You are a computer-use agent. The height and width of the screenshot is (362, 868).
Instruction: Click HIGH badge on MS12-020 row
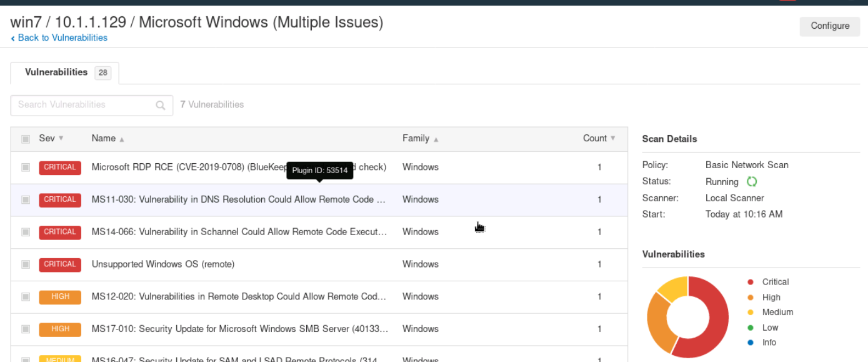[60, 297]
